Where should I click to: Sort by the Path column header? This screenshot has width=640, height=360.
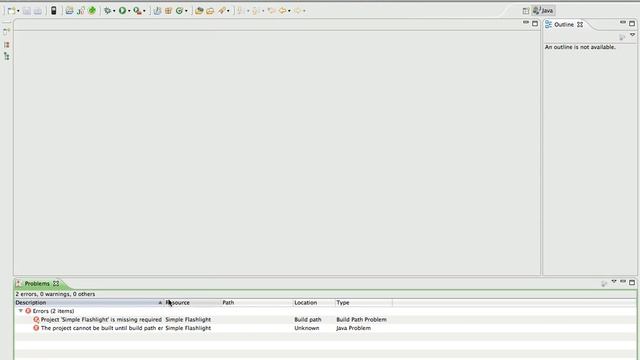tap(257, 302)
